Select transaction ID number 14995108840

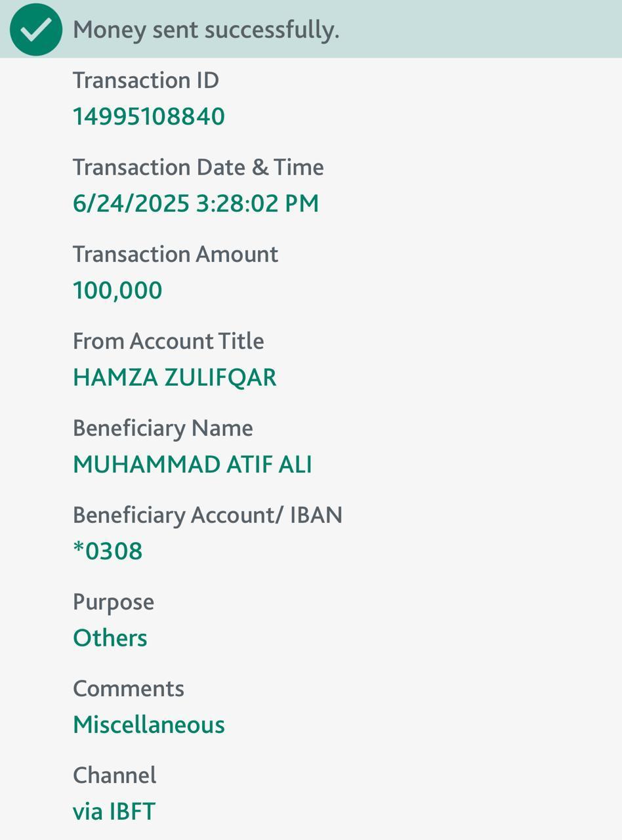149,117
